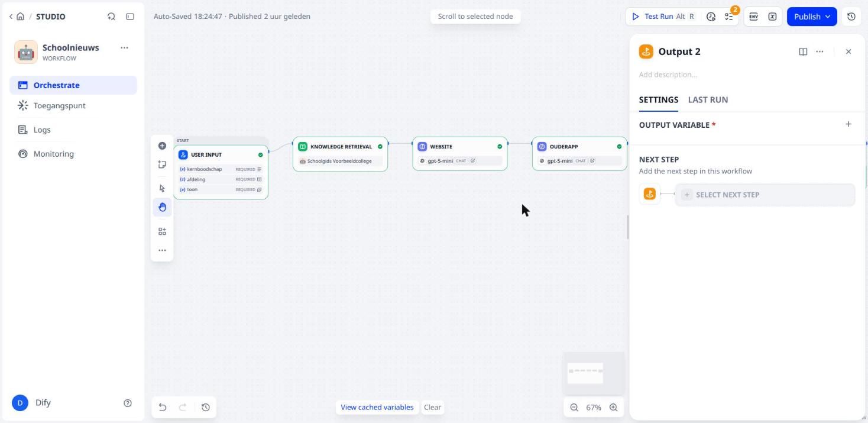
Task: Click SELECT NEXT STEP button
Action: point(765,195)
